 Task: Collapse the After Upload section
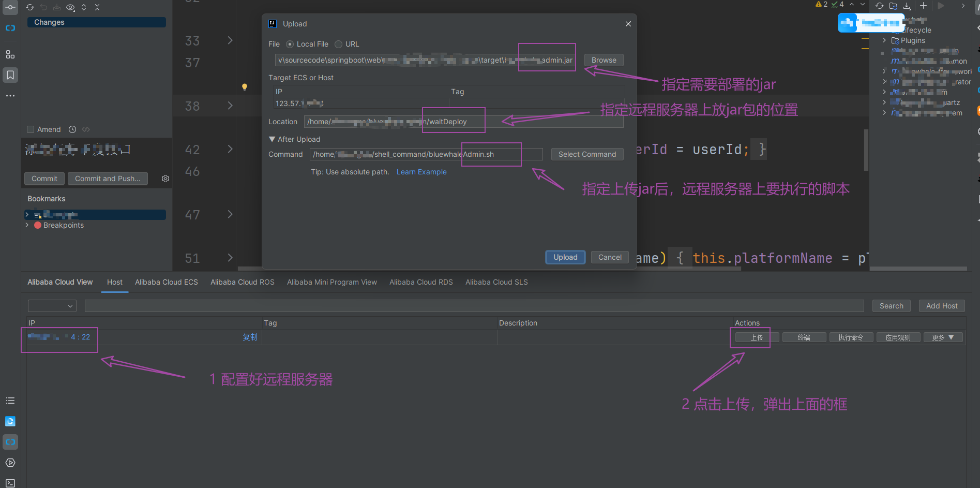click(272, 139)
